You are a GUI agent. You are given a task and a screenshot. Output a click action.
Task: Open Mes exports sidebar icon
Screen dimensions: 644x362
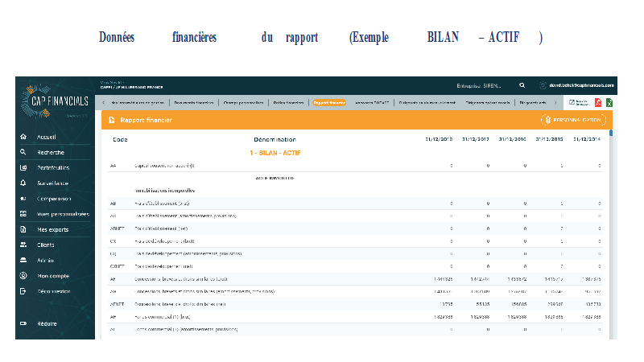pyautogui.click(x=23, y=229)
